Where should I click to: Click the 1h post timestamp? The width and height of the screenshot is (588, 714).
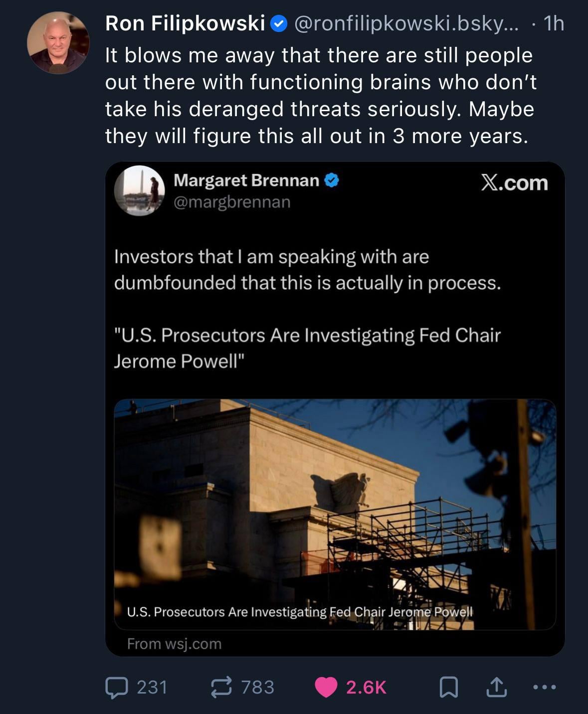554,23
